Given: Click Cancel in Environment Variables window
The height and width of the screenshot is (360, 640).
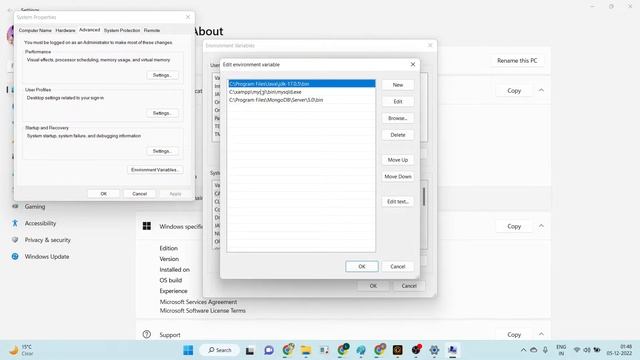Looking at the screenshot, I should click(x=409, y=286).
